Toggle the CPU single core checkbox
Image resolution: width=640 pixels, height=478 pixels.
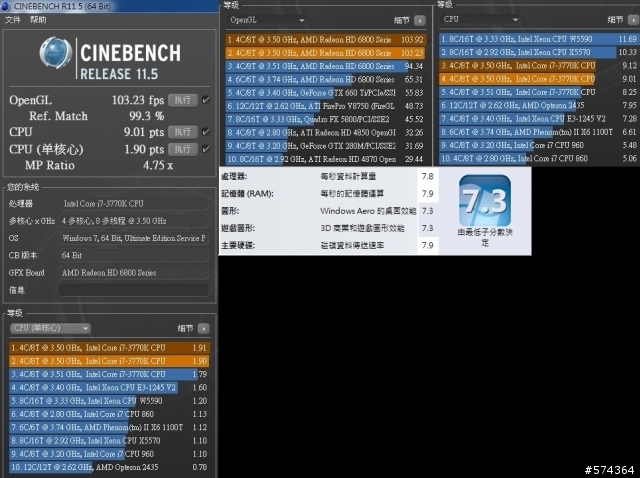[x=206, y=149]
